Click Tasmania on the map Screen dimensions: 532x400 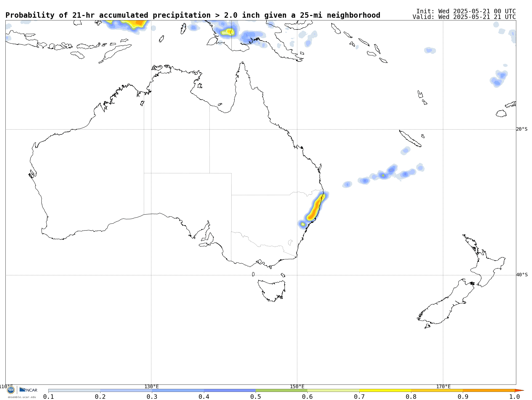272,291
